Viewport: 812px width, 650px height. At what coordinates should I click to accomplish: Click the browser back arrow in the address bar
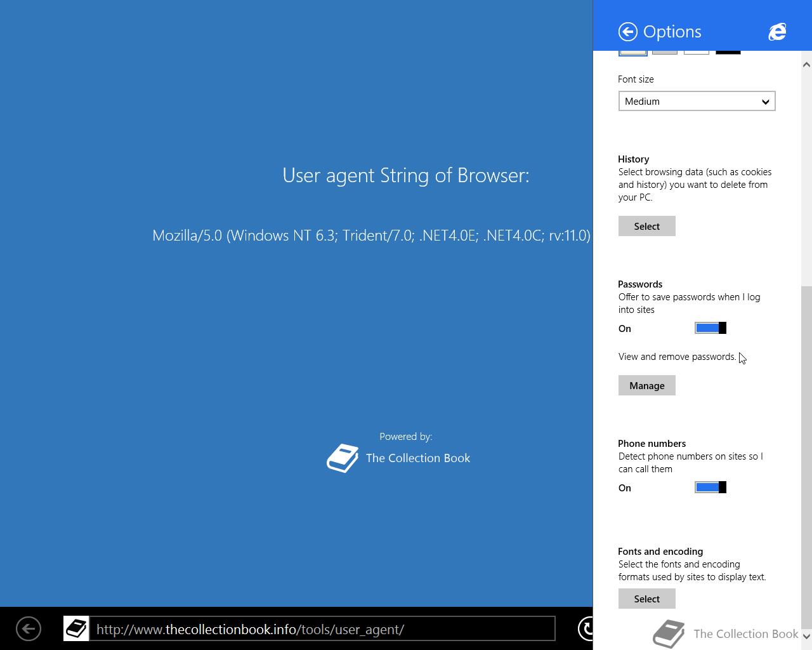[29, 629]
